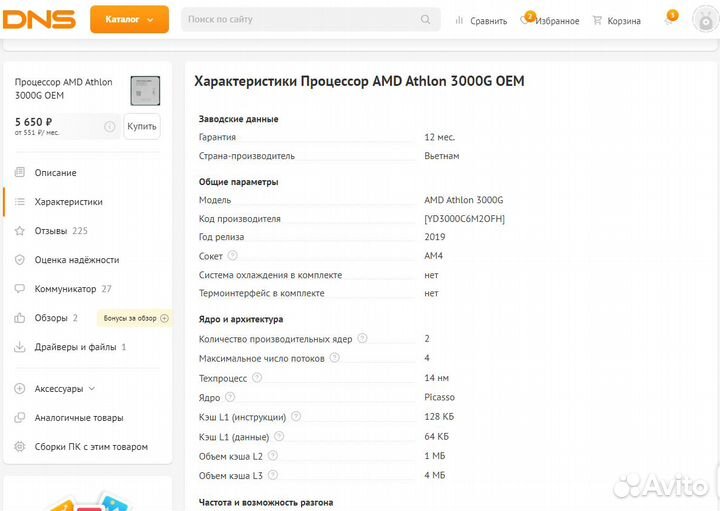
Task: Click help icon beside Максимальное число потоков
Action: click(335, 357)
